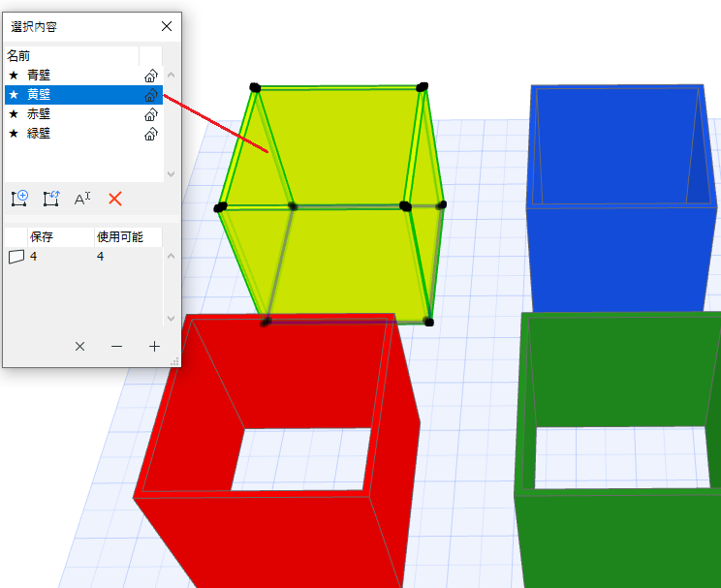Viewport: 721px width, 588px height.
Task: Close the 選択内容 panel
Action: click(167, 26)
